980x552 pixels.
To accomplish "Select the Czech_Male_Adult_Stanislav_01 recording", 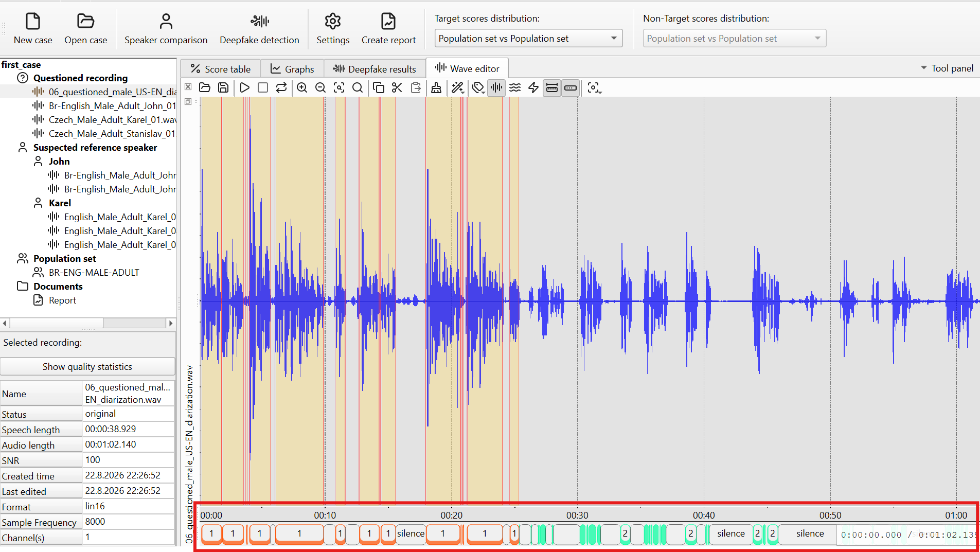I will [x=112, y=134].
